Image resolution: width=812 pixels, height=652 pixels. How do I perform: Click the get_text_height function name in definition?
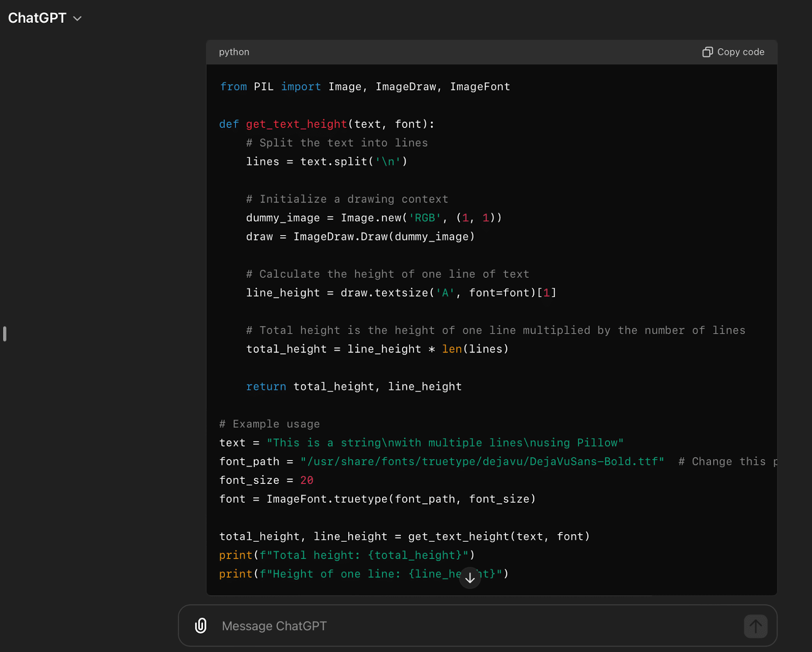pyautogui.click(x=296, y=124)
